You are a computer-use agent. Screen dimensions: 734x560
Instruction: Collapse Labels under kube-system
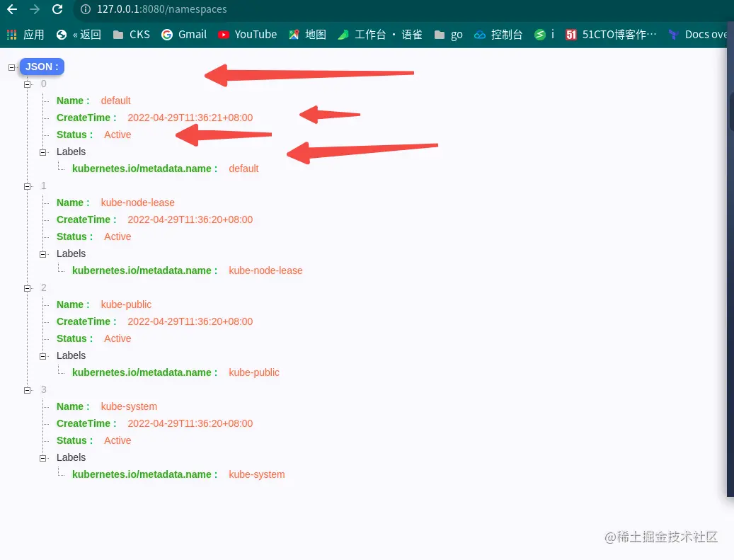click(43, 458)
